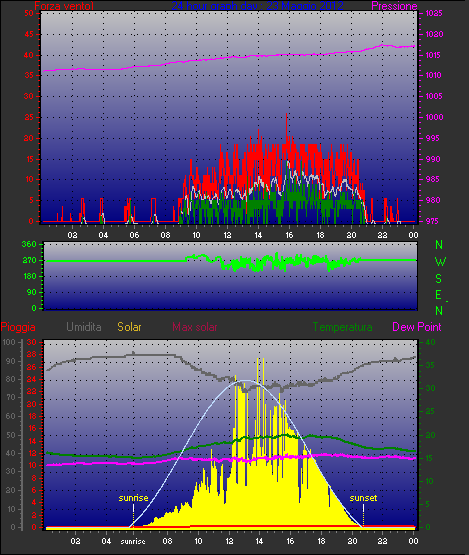Click the Forza vento axis title
This screenshot has height=555, width=469.
64,6
